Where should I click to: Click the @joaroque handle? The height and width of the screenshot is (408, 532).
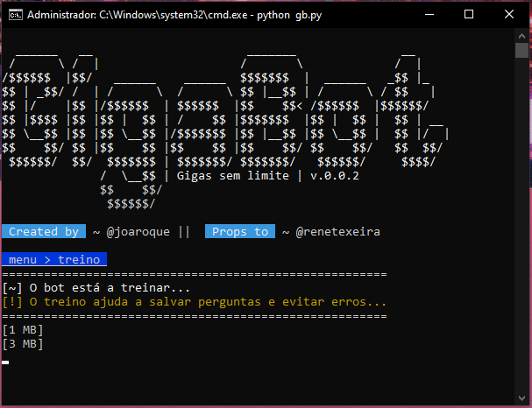(138, 232)
